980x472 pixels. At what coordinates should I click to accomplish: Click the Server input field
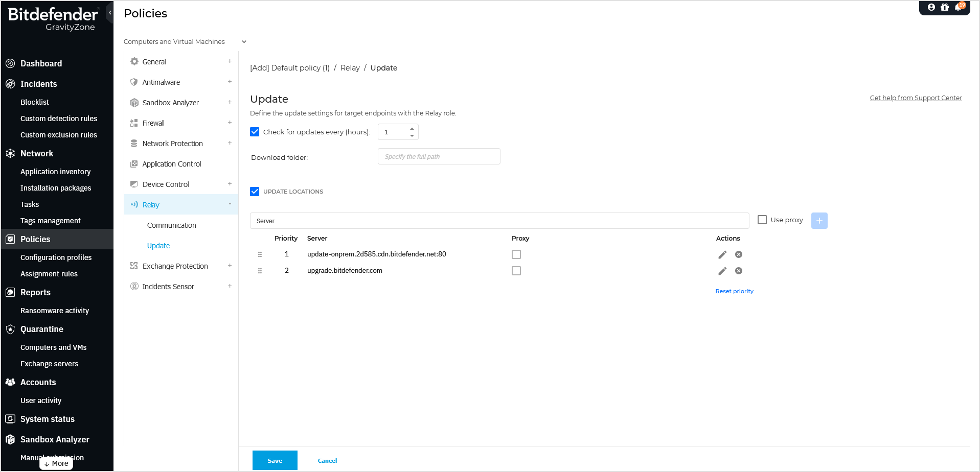pyautogui.click(x=499, y=221)
